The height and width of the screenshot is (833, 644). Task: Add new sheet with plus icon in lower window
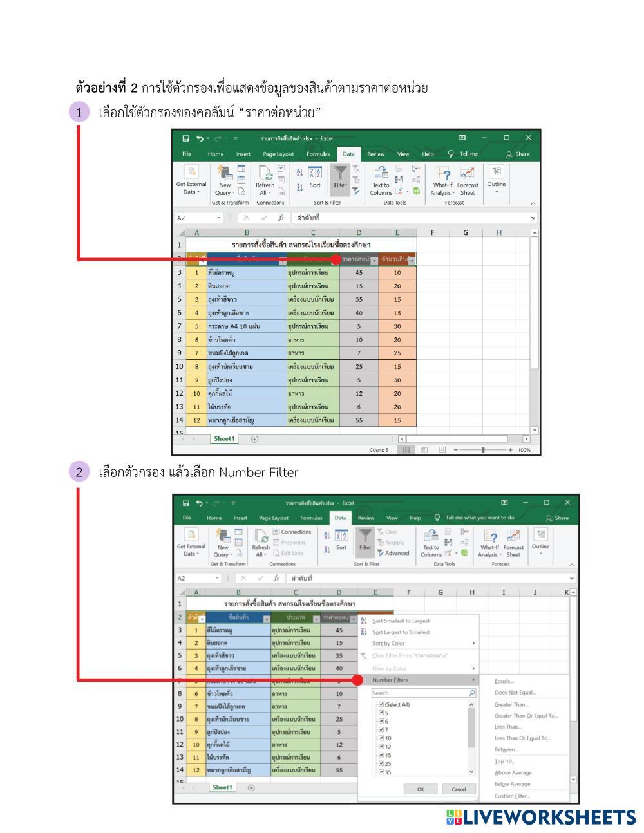tap(251, 788)
